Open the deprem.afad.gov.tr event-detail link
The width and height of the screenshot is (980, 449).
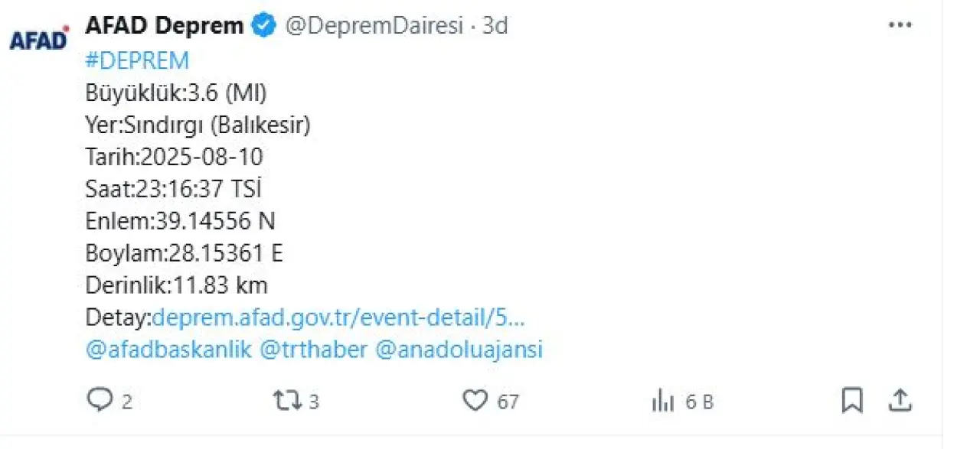(x=338, y=317)
